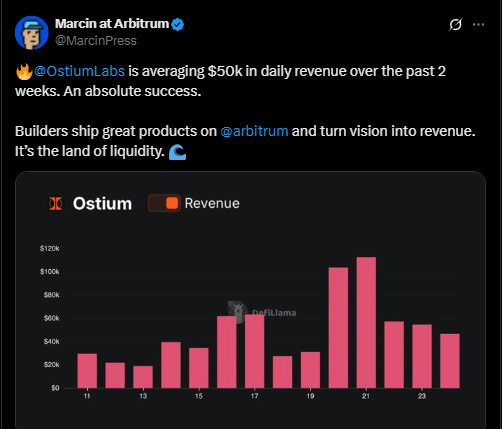Click the $60k y-axis label
Image resolution: width=502 pixels, height=429 pixels.
tap(51, 318)
